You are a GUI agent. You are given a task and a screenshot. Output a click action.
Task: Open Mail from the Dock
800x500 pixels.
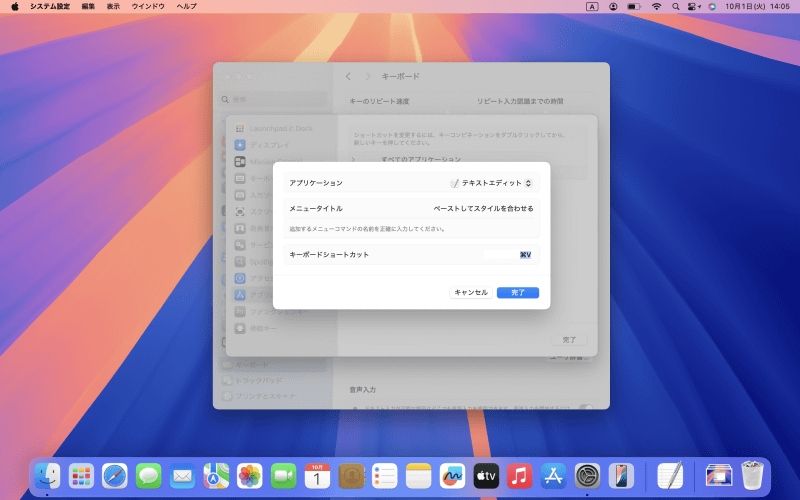coord(182,476)
